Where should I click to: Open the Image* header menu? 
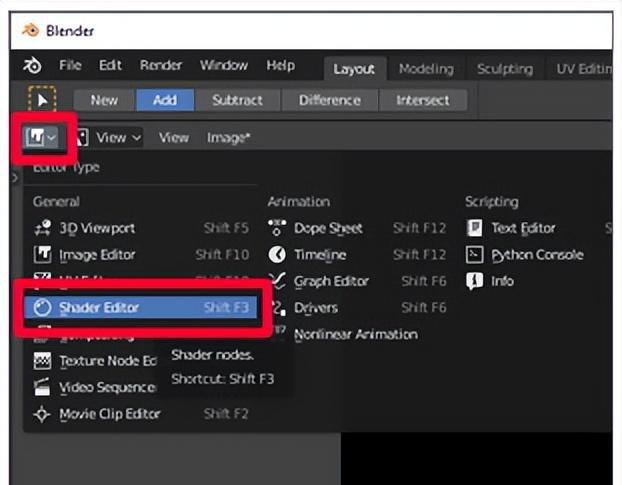pyautogui.click(x=228, y=138)
